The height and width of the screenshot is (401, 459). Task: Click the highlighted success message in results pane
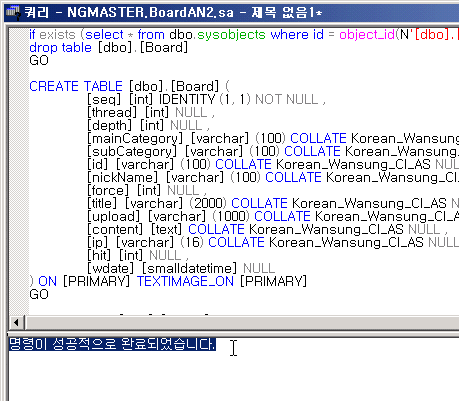click(x=112, y=344)
